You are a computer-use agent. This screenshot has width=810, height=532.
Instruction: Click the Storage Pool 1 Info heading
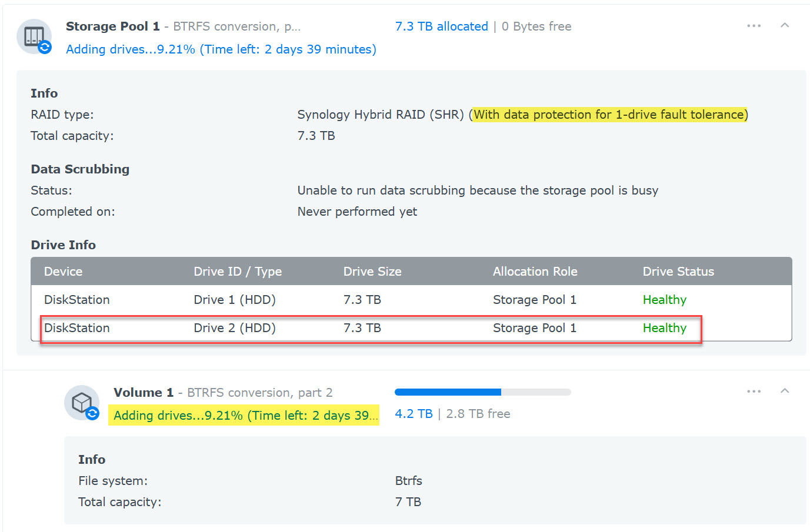[x=44, y=93]
